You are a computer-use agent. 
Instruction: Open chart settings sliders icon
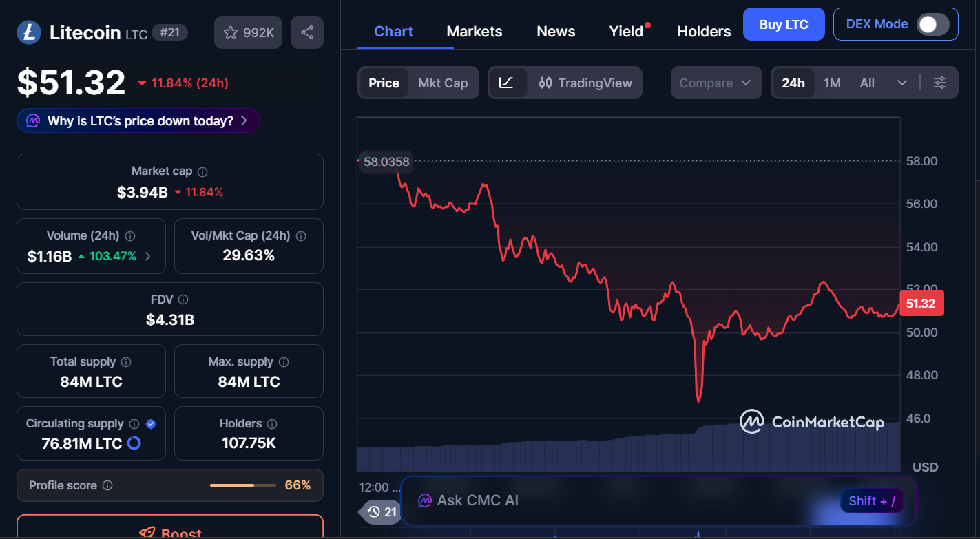[x=939, y=83]
